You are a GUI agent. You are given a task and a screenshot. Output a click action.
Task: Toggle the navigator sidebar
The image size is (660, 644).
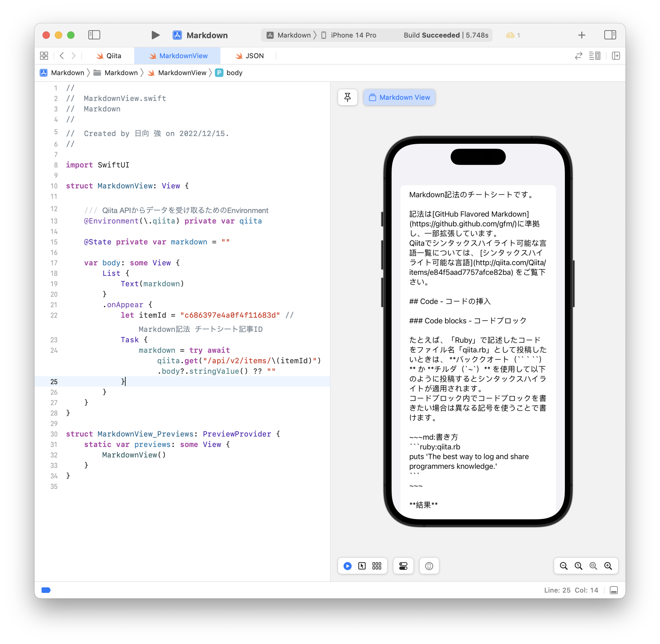click(x=95, y=35)
